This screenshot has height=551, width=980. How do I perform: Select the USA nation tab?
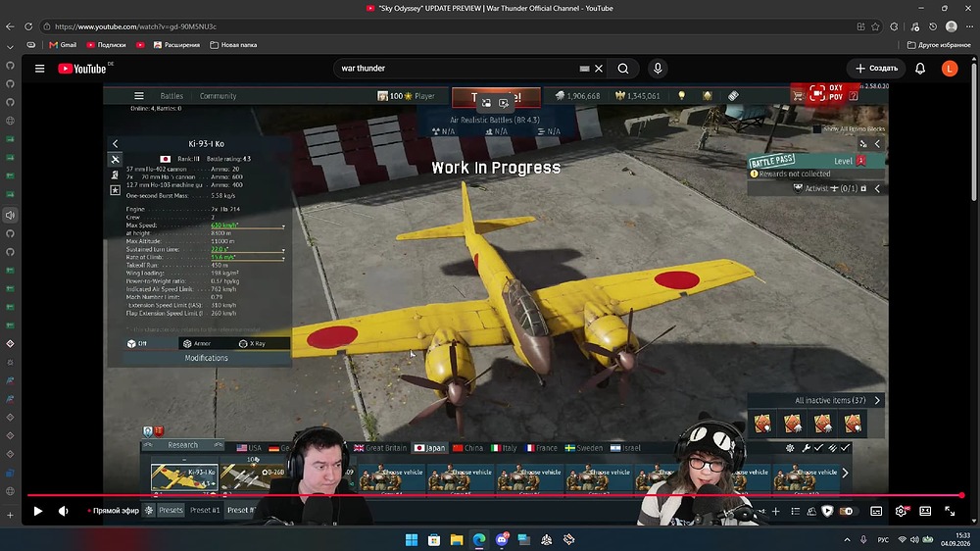(x=249, y=448)
